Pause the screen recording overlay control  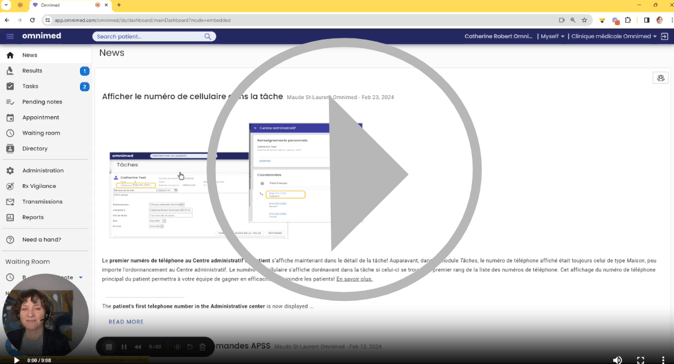coord(124,347)
